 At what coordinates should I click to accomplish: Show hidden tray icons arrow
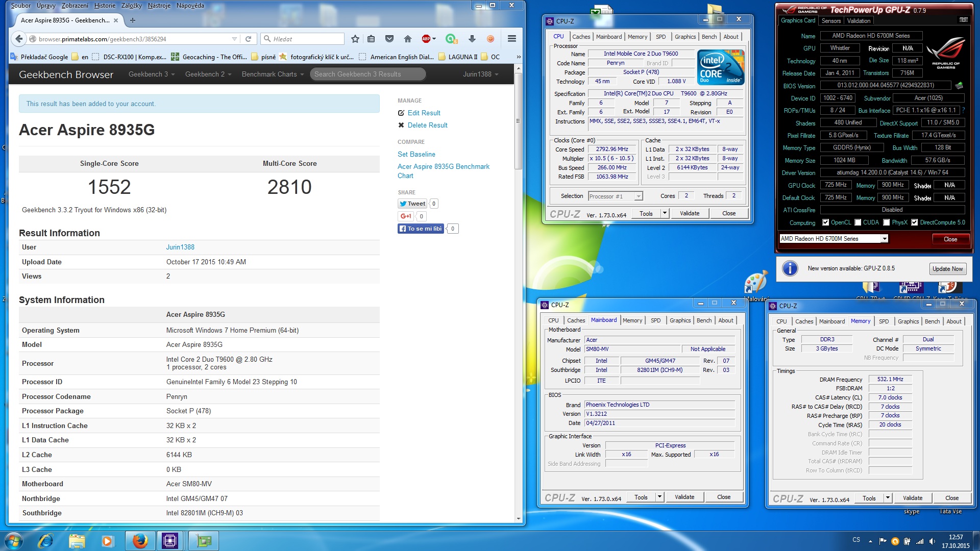870,541
